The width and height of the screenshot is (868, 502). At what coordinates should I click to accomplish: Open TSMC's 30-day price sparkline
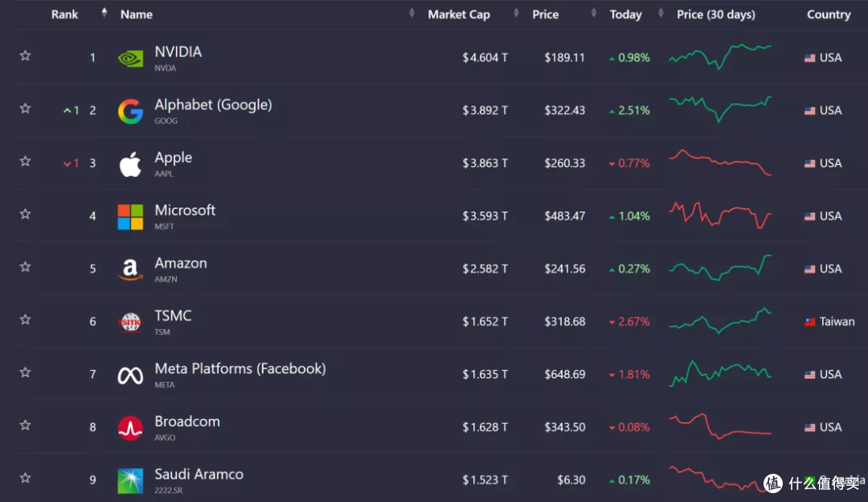[720, 321]
